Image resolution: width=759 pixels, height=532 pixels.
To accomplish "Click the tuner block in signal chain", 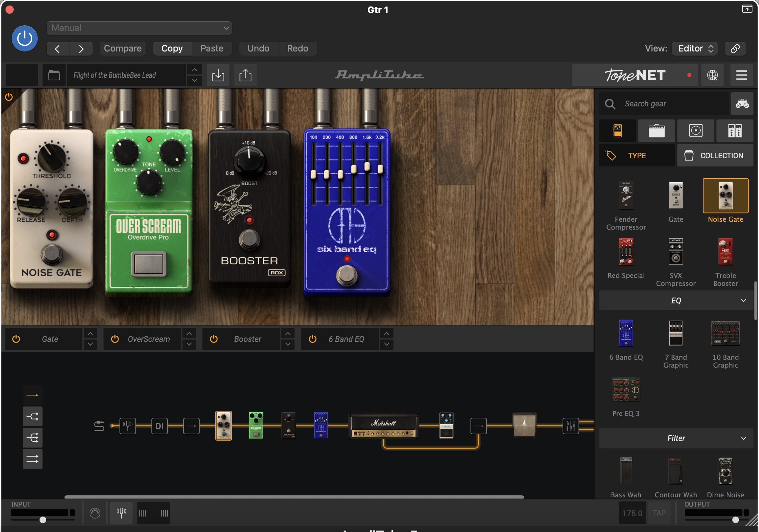I will [x=128, y=426].
